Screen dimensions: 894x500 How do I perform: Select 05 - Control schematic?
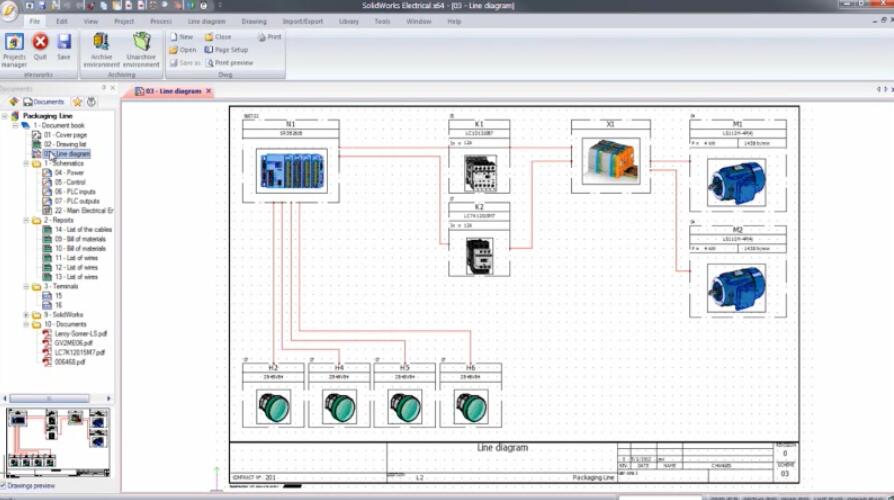coord(70,182)
